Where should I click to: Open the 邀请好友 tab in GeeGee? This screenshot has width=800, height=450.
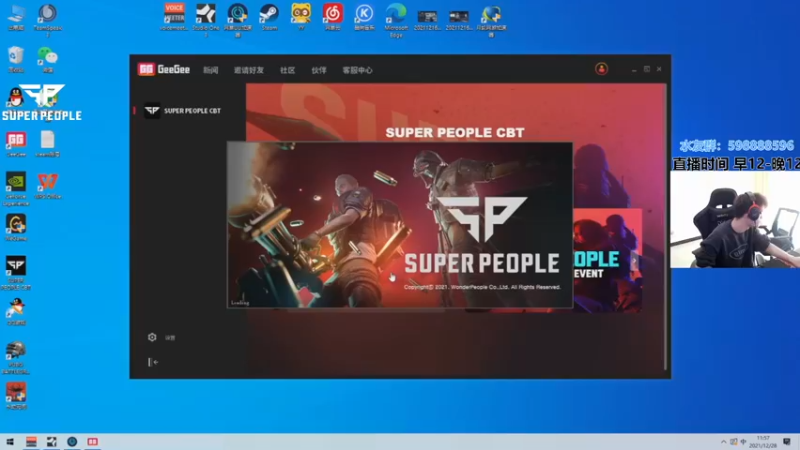click(x=248, y=70)
